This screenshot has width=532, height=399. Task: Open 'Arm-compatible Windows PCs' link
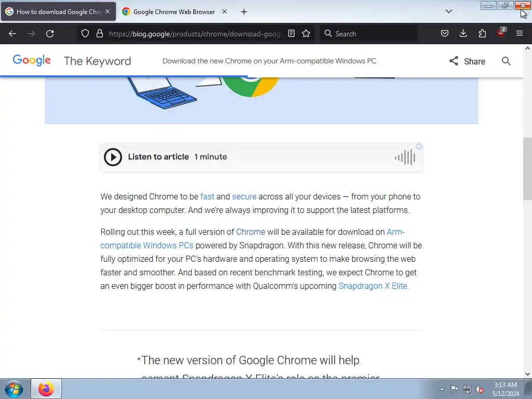click(147, 245)
